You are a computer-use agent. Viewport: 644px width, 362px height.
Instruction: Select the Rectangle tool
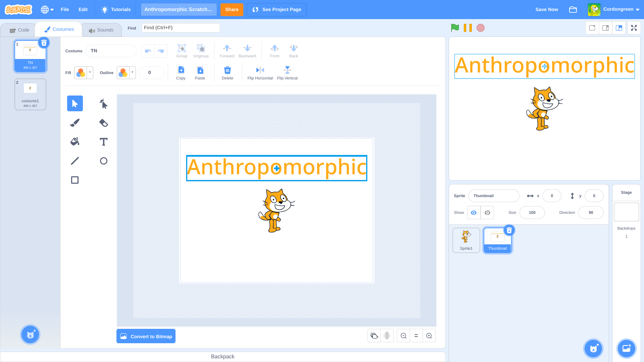75,180
